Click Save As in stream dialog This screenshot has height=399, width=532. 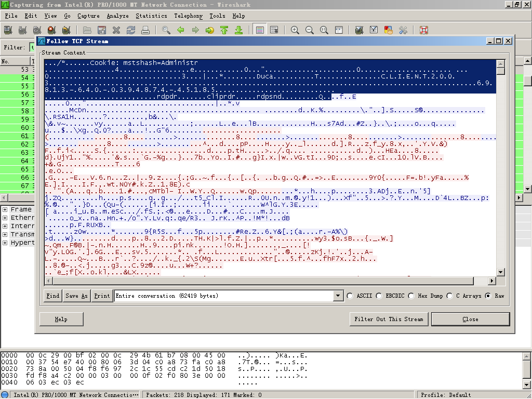76,296
